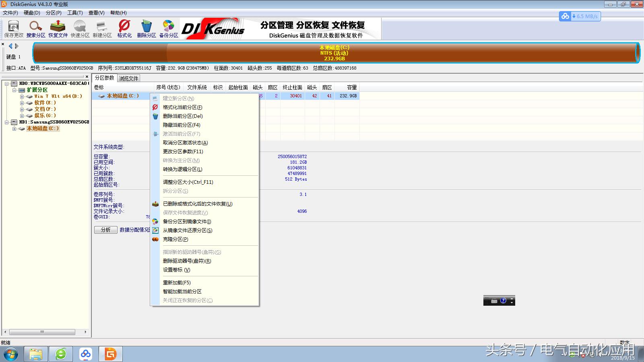Launch 恢复文件 file recovery from the toolbar
Image resolution: width=644 pixels, height=362 pixels.
point(58,28)
